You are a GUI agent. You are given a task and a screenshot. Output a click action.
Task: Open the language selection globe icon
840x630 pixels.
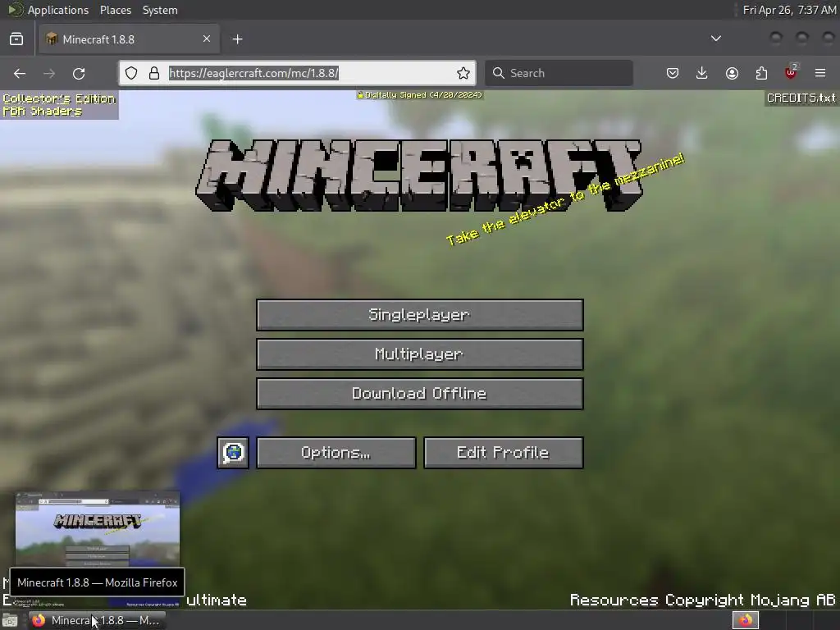233,453
